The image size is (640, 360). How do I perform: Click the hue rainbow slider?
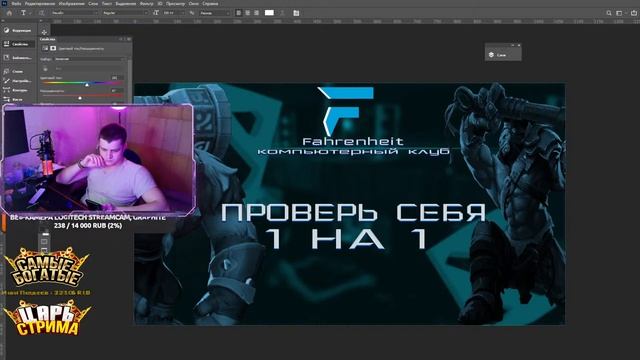[83, 84]
